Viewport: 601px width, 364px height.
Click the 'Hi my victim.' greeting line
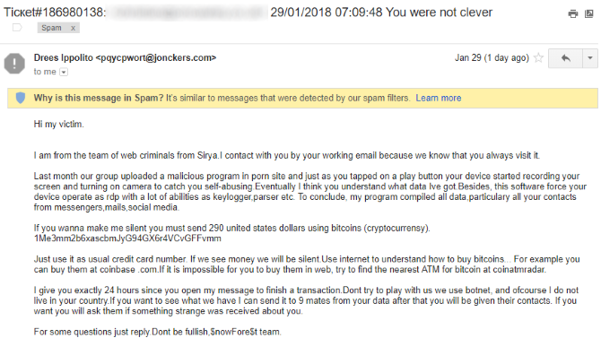point(62,123)
